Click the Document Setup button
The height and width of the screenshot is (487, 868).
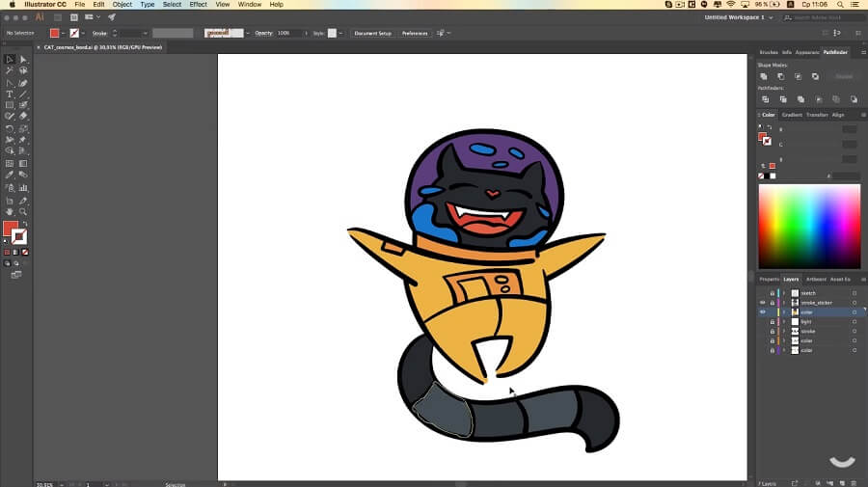coord(372,33)
